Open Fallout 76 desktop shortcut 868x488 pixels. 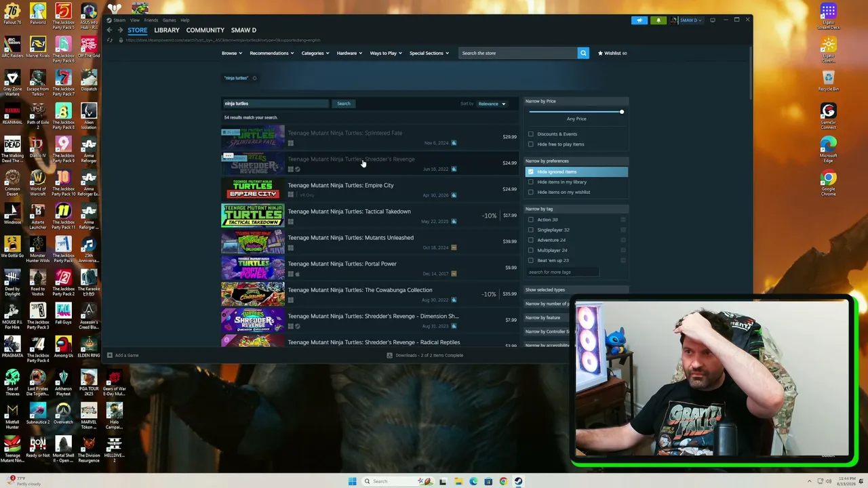coord(12,14)
